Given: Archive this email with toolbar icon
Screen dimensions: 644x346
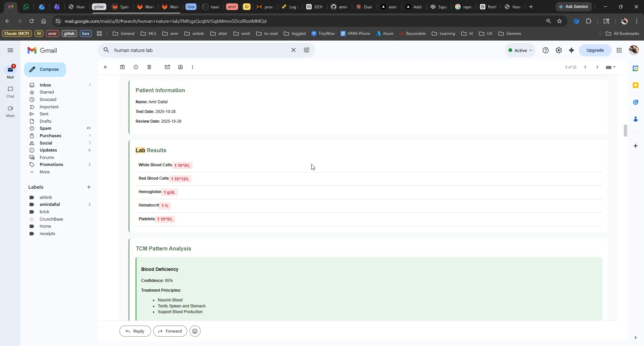Looking at the screenshot, I should [122, 67].
